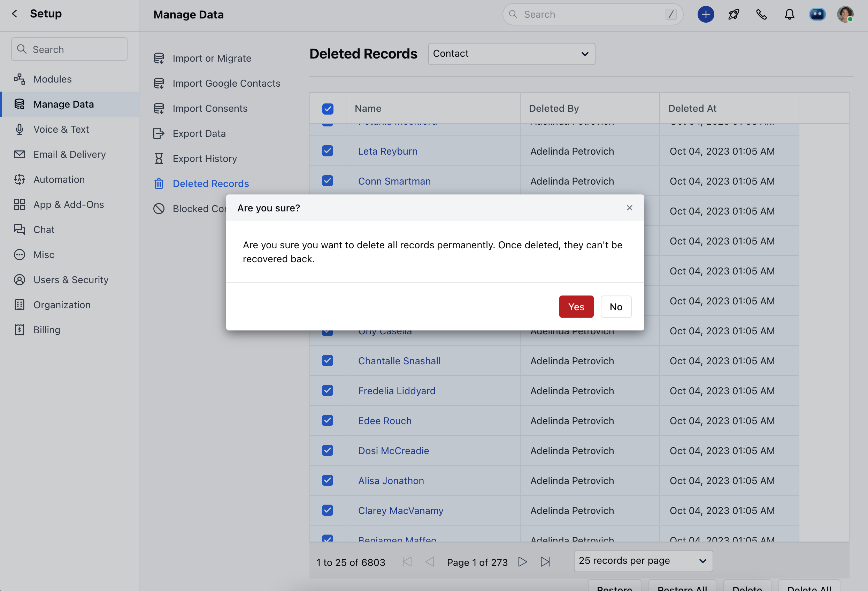The height and width of the screenshot is (591, 868).
Task: Uncheck the checkbox next to Leta Reyburn
Action: point(328,151)
